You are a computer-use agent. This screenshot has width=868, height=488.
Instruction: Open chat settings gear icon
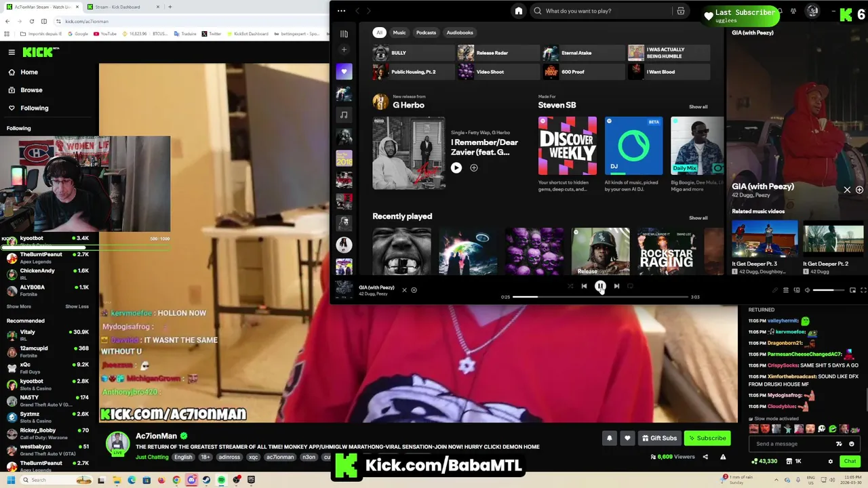coord(830,462)
